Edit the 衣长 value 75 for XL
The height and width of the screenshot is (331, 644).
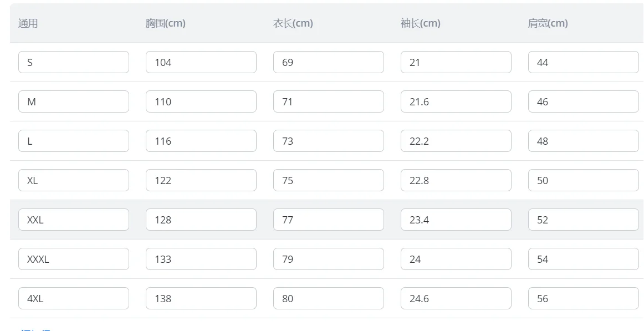coord(328,180)
